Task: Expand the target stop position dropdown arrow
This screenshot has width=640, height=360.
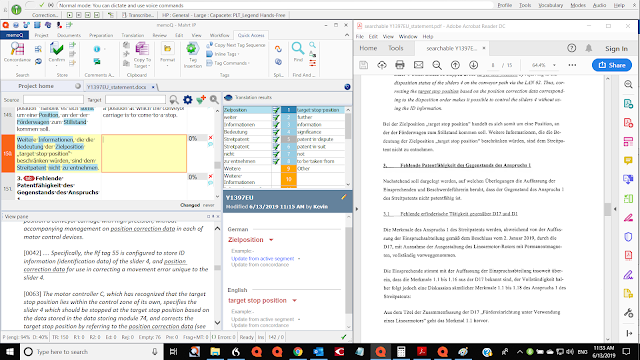Action: click(294, 301)
